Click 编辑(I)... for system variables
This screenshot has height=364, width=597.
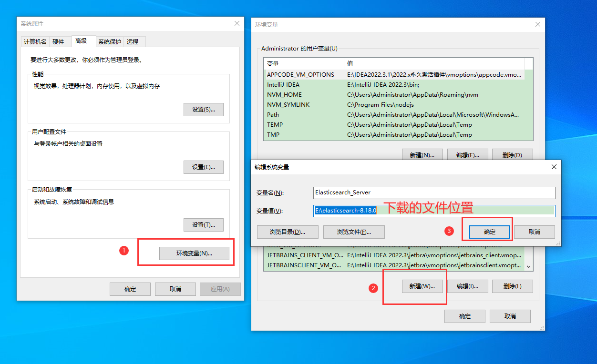[467, 286]
